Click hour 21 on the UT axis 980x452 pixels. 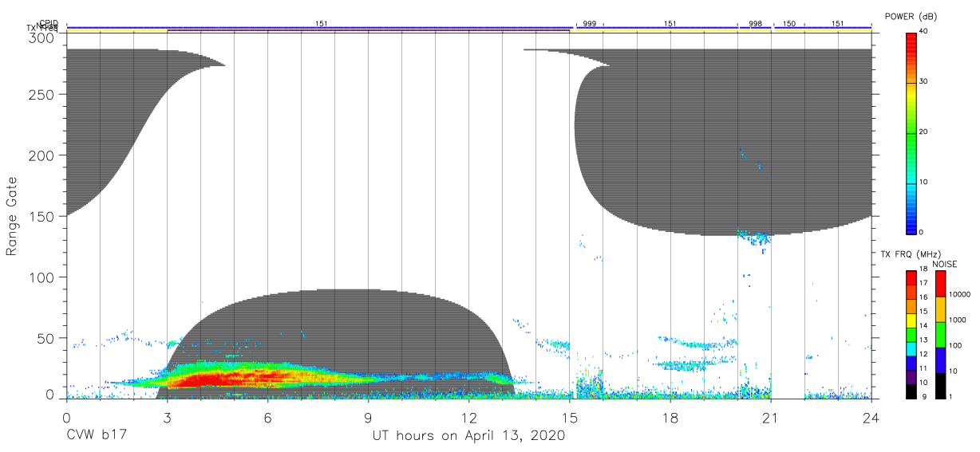771,418
